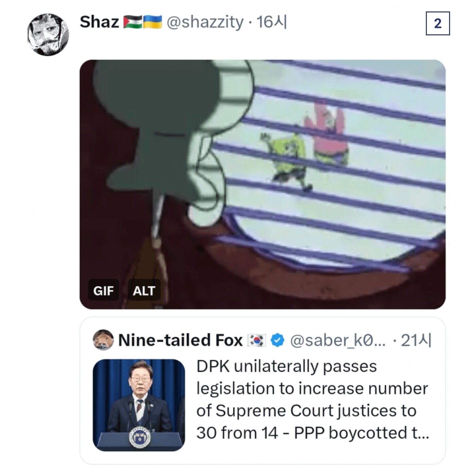Click the 16시 post timestamp
Image resolution: width=471 pixels, height=476 pixels.
[271, 22]
